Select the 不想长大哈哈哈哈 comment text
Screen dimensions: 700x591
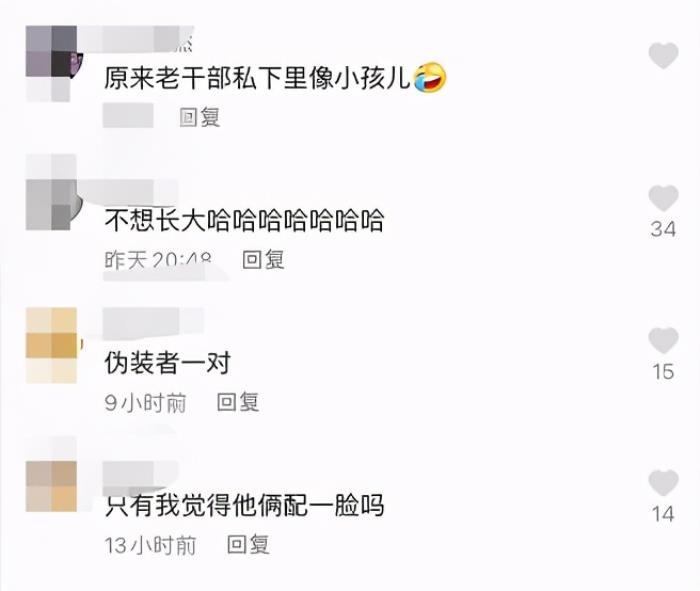[244, 221]
